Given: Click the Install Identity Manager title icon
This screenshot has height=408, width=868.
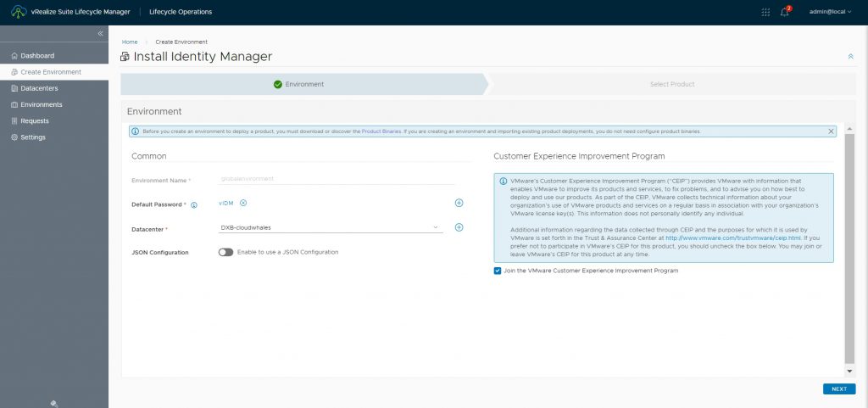Looking at the screenshot, I should click(x=125, y=57).
